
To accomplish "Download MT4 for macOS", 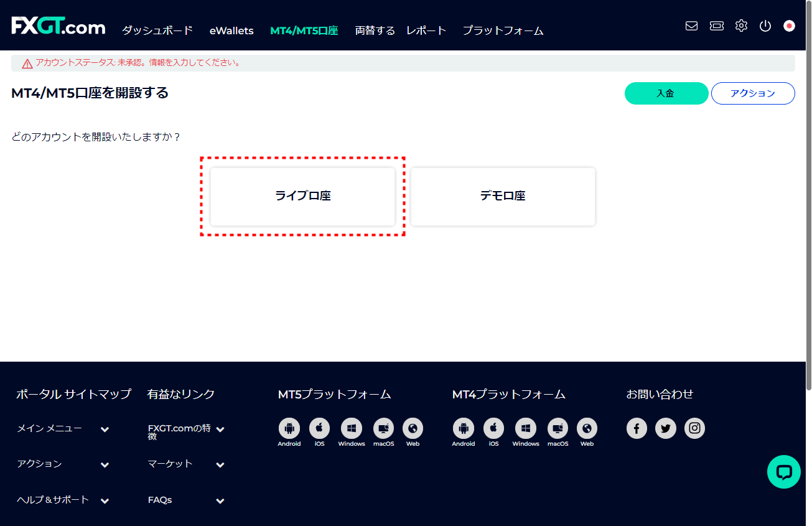I will pyautogui.click(x=558, y=428).
